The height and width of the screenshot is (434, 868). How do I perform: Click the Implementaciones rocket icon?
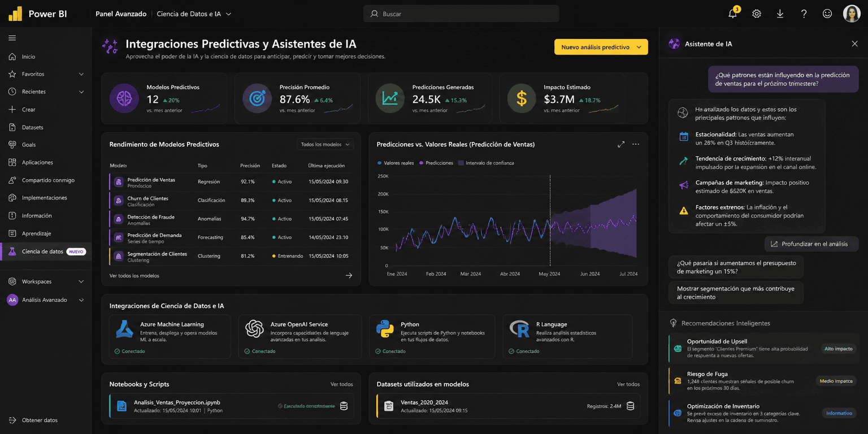[12, 198]
